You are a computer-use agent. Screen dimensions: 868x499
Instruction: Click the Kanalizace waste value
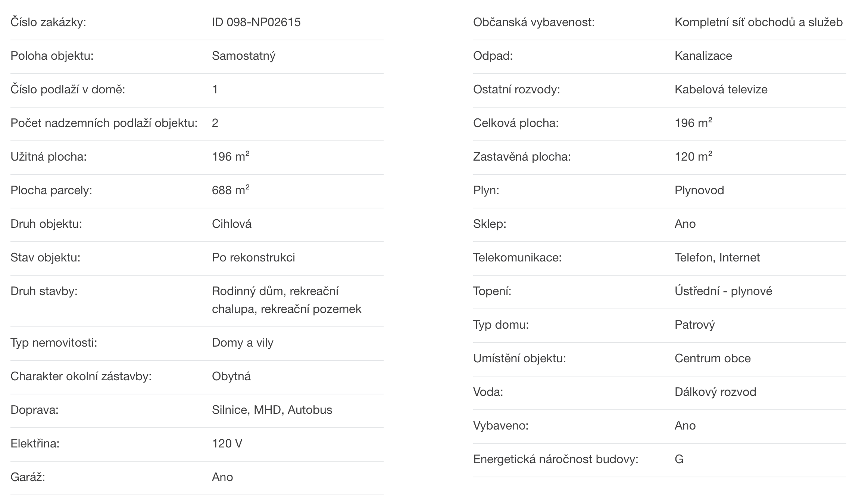pos(703,56)
